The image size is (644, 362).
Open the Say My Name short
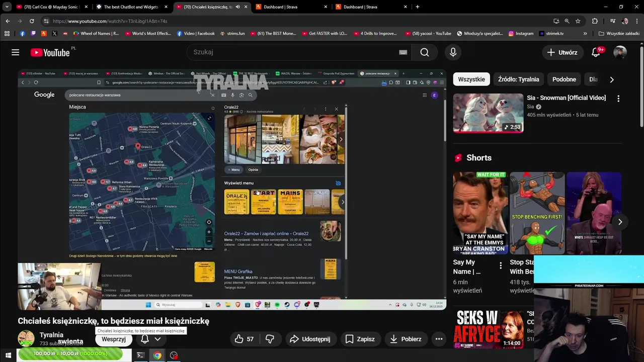480,213
